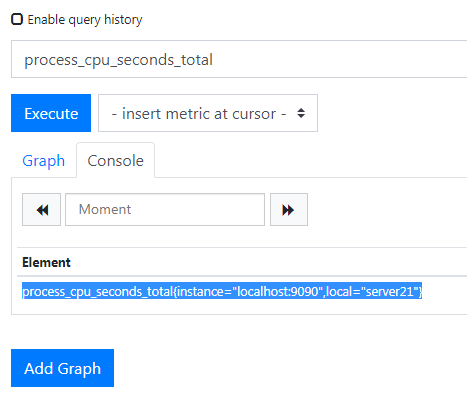Switch to the Graph tab
This screenshot has height=413, width=467.
[x=44, y=161]
